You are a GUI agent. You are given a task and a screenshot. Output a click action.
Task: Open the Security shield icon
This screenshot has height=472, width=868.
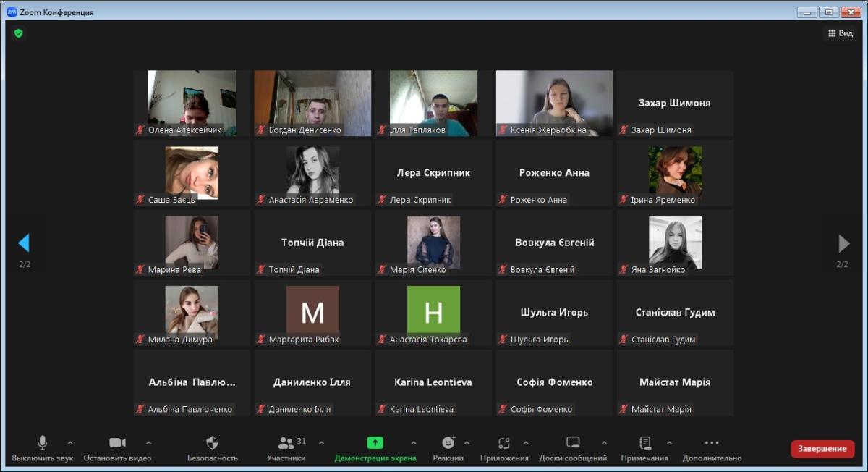point(212,442)
